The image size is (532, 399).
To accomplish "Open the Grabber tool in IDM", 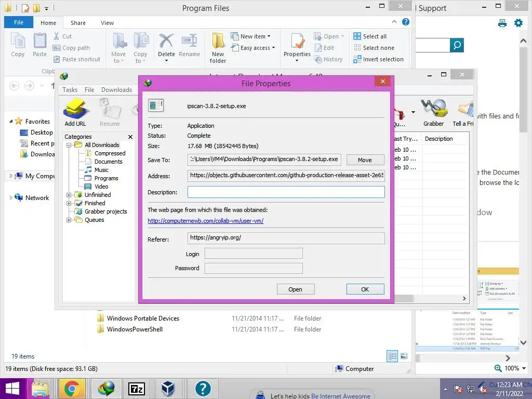I will tap(434, 112).
